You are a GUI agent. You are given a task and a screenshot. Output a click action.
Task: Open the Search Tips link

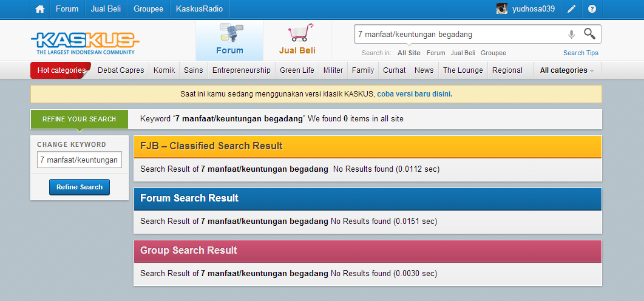click(x=581, y=53)
